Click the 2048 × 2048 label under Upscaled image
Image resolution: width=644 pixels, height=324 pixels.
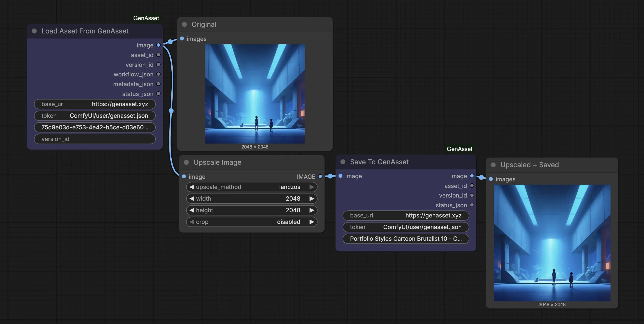[552, 304]
